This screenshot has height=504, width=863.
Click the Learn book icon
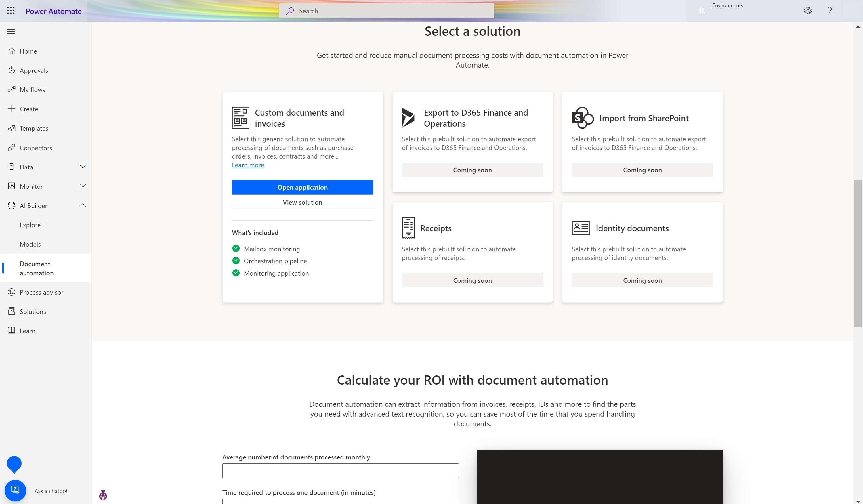[12, 331]
